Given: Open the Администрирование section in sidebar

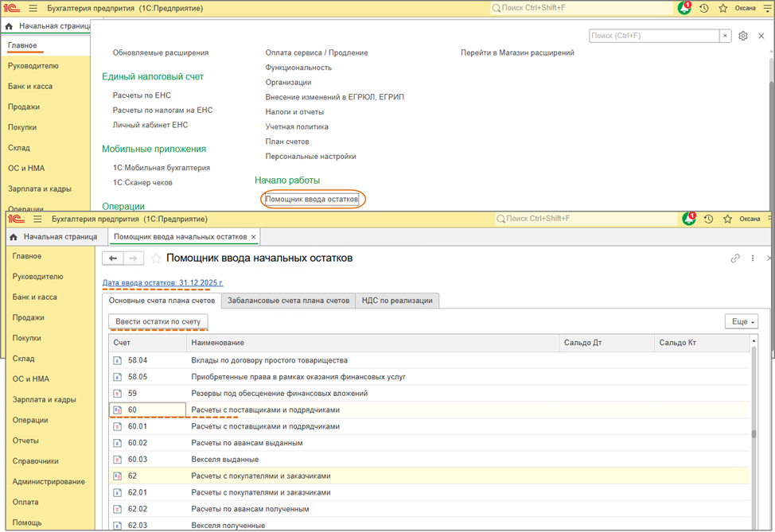Looking at the screenshot, I should coord(49,482).
